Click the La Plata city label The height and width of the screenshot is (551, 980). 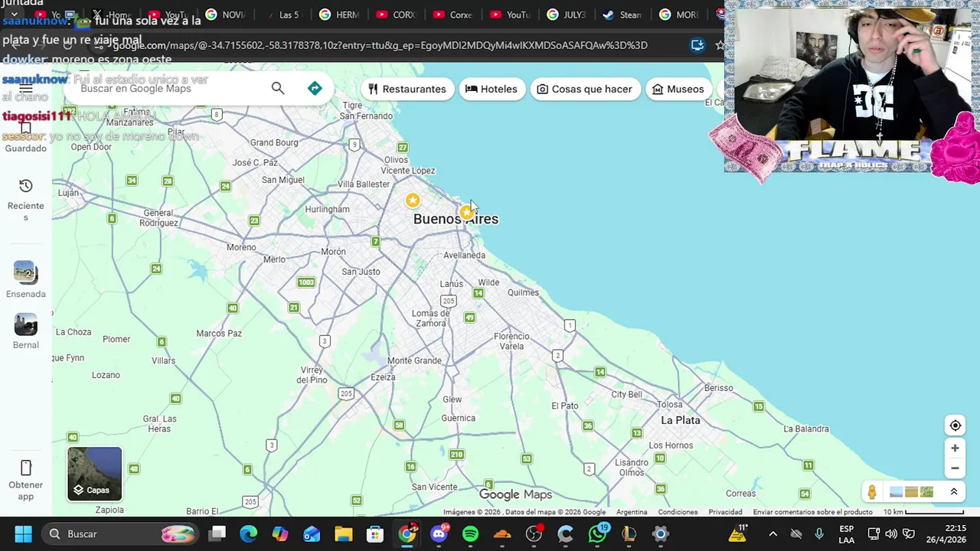tap(681, 420)
